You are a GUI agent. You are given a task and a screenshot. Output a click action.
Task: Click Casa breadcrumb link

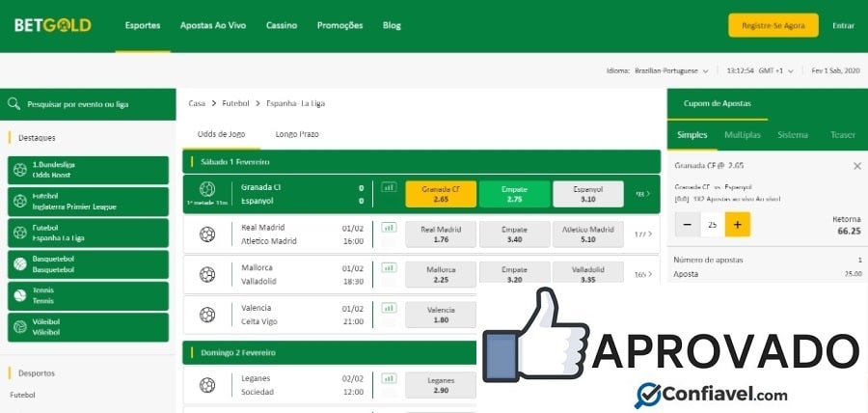pos(197,103)
